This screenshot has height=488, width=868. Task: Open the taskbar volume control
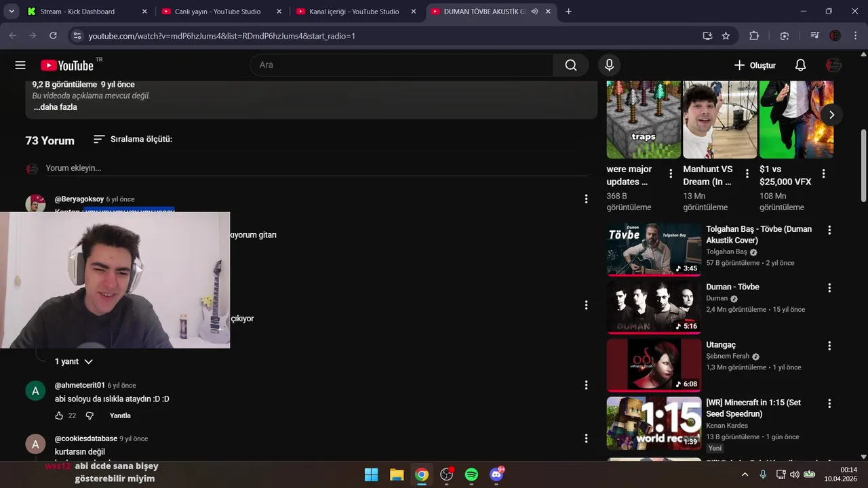coord(795,474)
